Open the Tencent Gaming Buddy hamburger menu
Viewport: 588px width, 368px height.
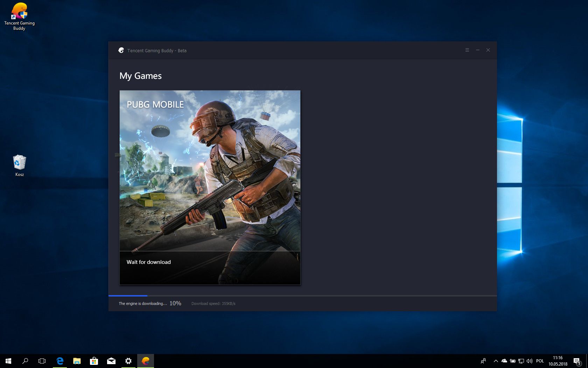point(467,50)
